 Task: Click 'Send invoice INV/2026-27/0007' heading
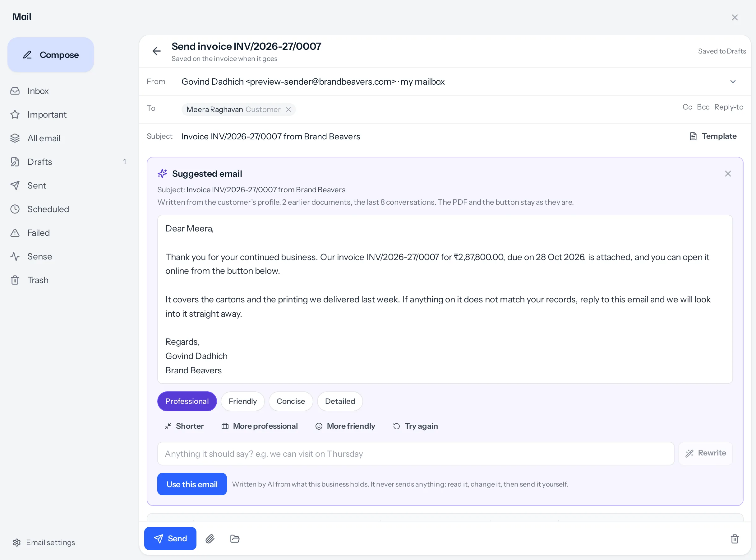coord(247,46)
